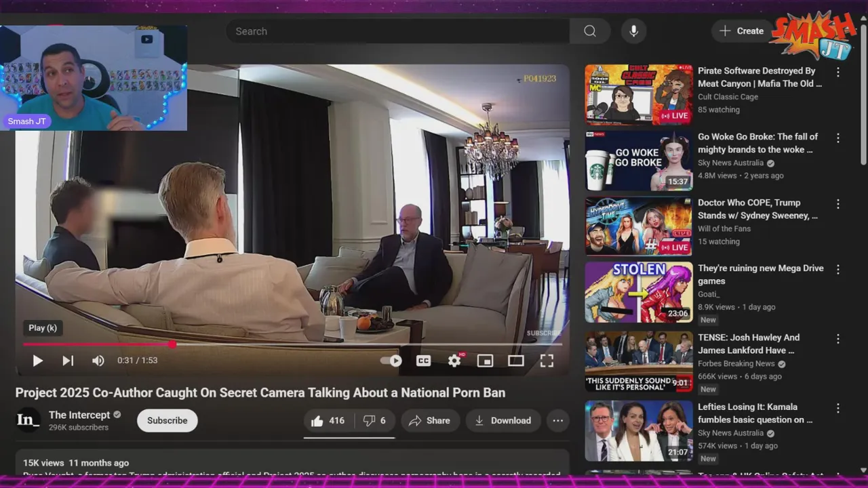Open The Intercept channel name

coord(79,415)
